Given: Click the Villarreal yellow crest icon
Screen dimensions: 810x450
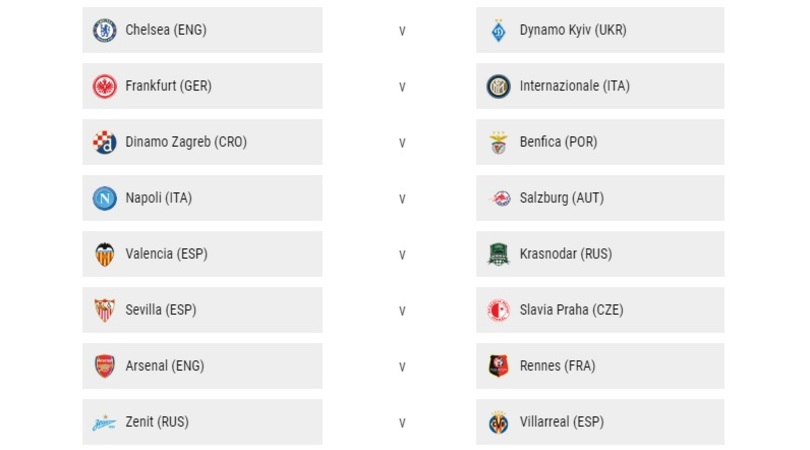Looking at the screenshot, I should tap(499, 422).
